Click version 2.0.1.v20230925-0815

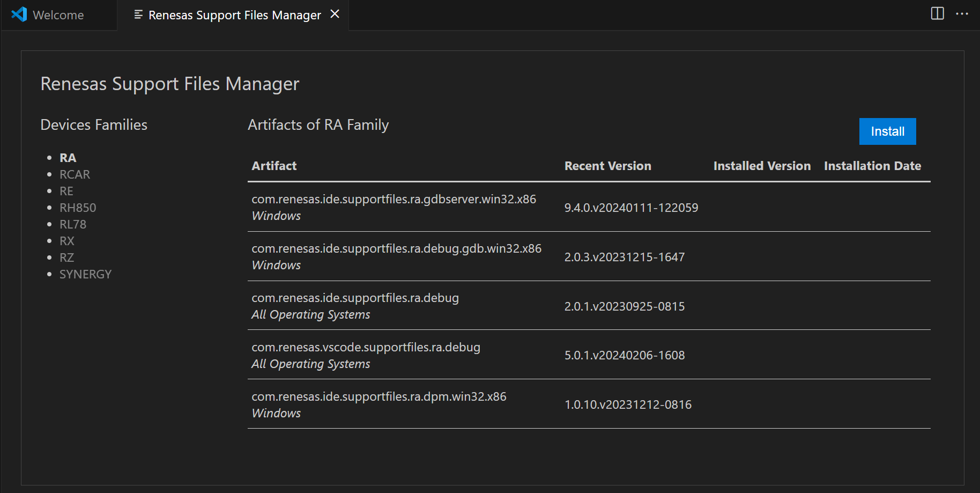(x=625, y=306)
